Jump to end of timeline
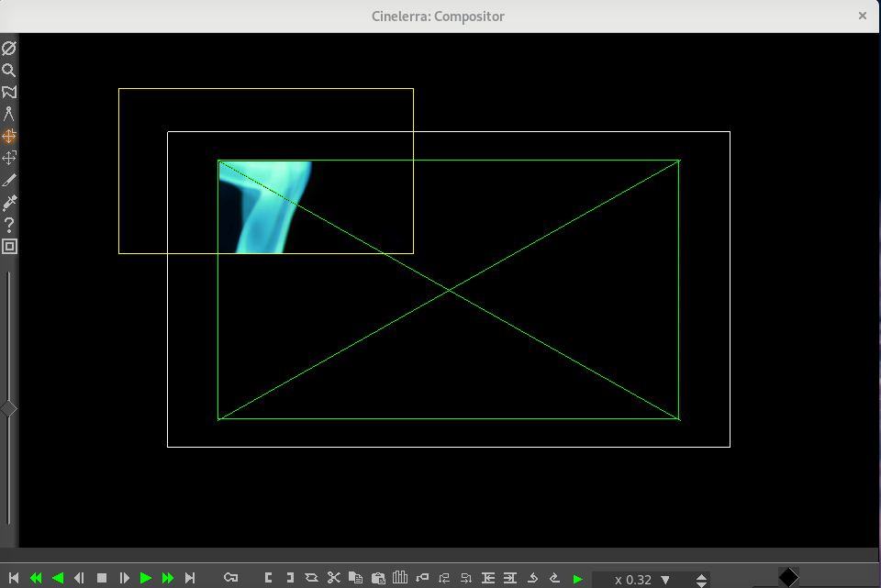 (190, 578)
